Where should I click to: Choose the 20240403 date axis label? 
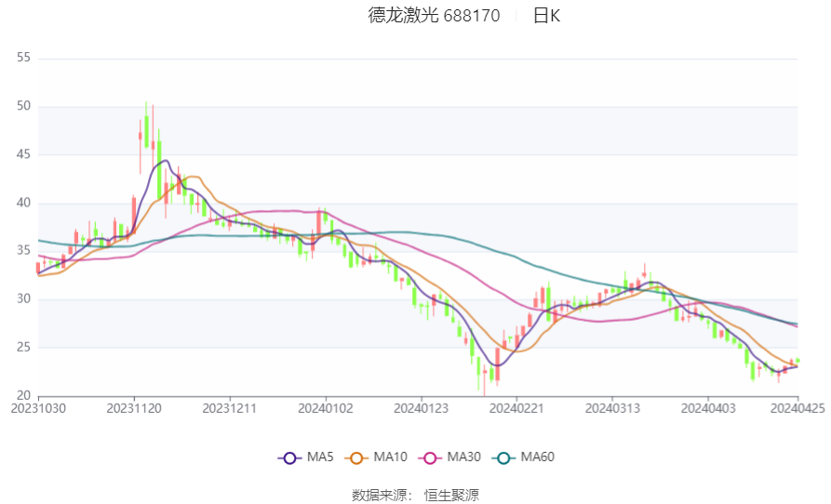coord(707,407)
